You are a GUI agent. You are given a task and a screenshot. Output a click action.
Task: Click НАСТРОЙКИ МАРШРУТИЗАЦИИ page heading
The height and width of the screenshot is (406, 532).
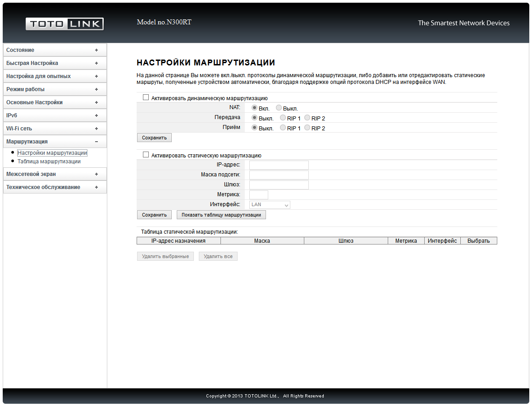pos(206,62)
